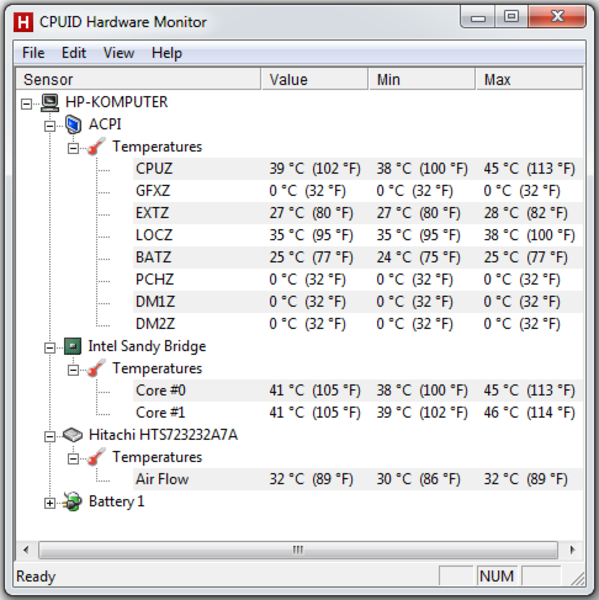
Task: Select the HP-KOMPUTER computer icon
Action: click(x=50, y=102)
